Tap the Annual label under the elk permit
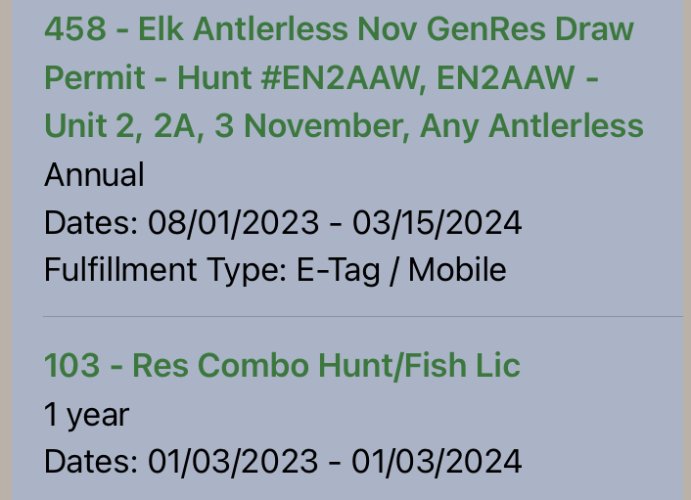Image resolution: width=691 pixels, height=500 pixels. [x=94, y=174]
